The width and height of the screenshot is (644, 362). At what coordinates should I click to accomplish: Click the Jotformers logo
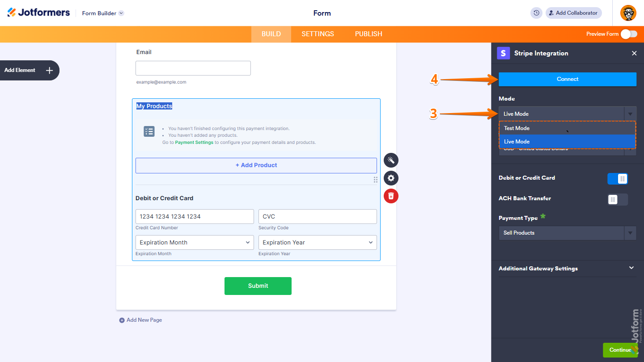click(38, 13)
